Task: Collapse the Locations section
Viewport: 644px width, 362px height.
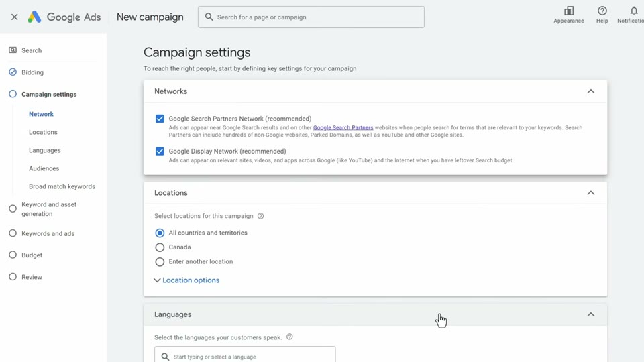Action: 590,193
